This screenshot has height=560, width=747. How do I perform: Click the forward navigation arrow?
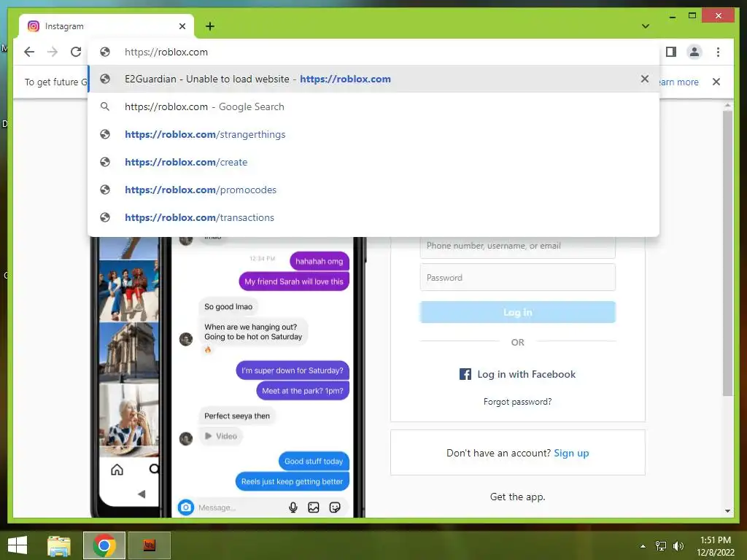[x=53, y=52]
